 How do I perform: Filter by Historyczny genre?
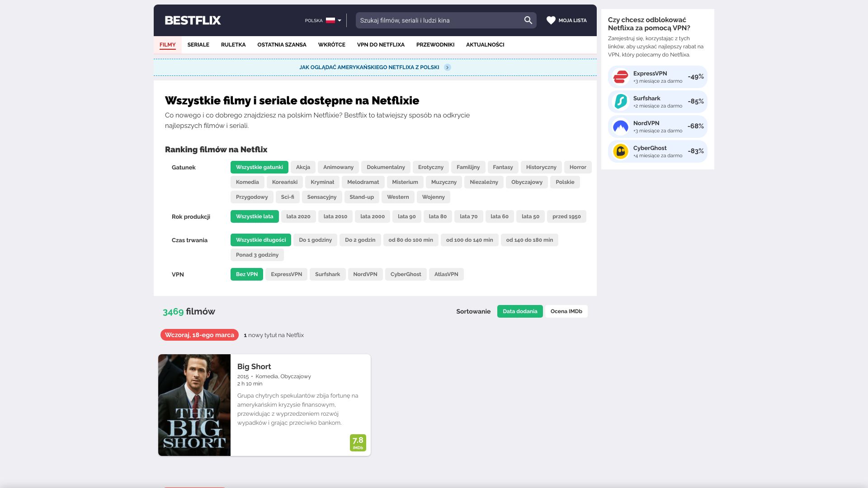pyautogui.click(x=541, y=167)
